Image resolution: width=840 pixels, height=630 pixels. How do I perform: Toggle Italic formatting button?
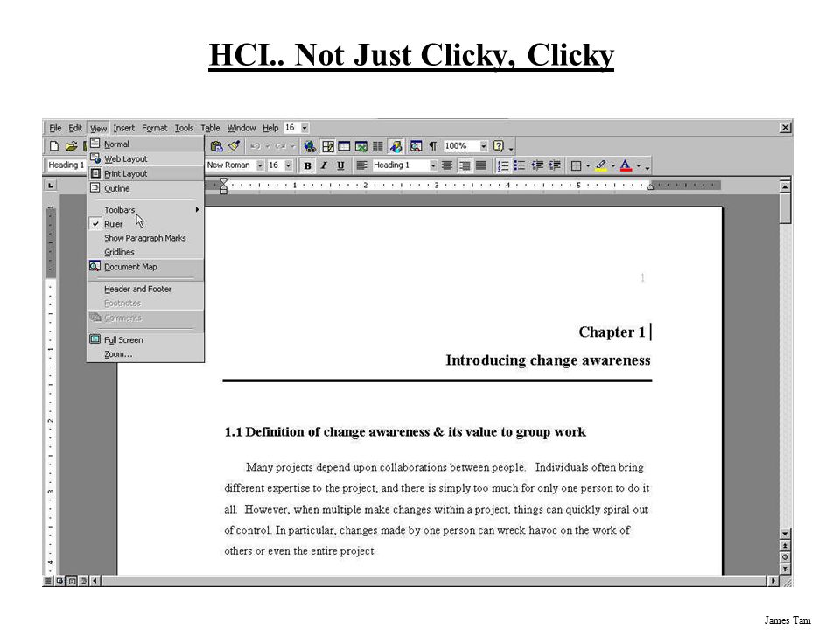pos(324,165)
